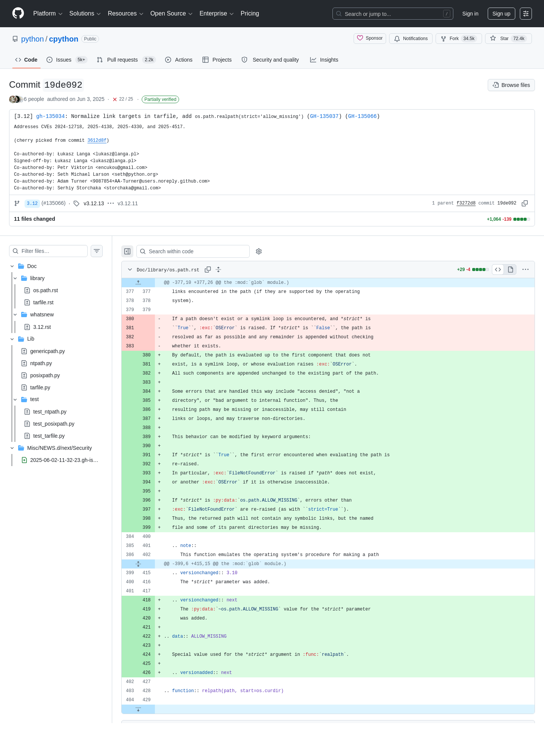Open more options for os.path.rst diff
The image size is (544, 756).
pos(525,270)
